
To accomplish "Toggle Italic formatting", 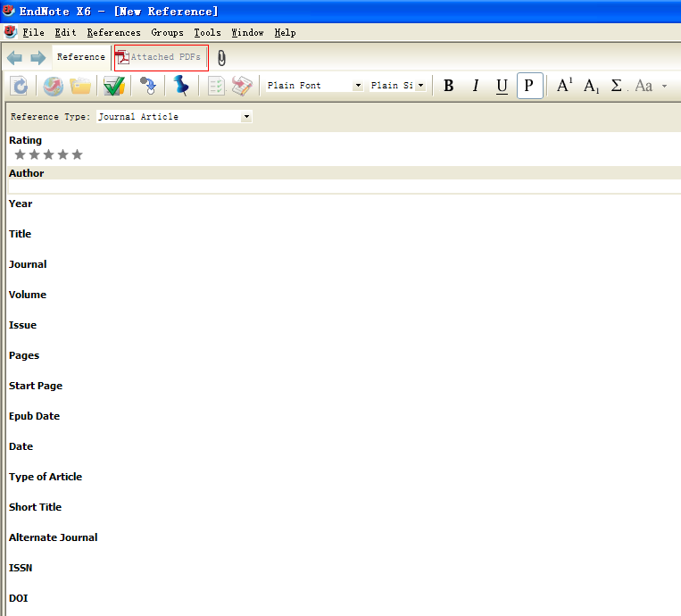I will click(x=476, y=86).
